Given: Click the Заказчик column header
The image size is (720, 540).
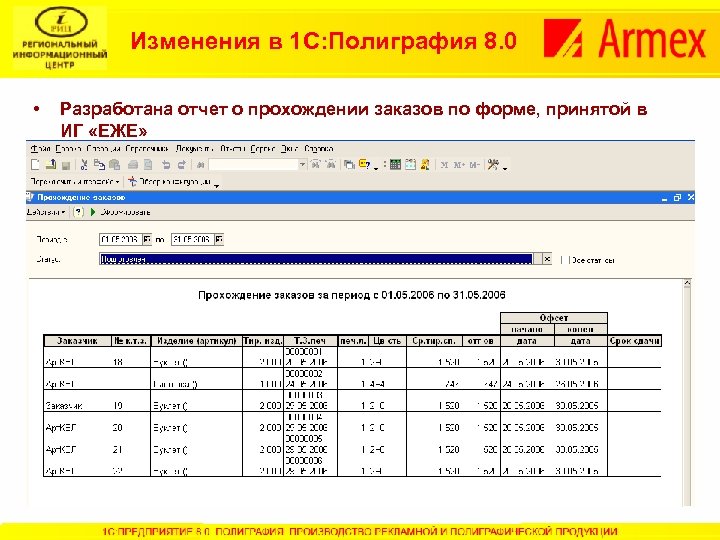Looking at the screenshot, I should (x=78, y=341).
